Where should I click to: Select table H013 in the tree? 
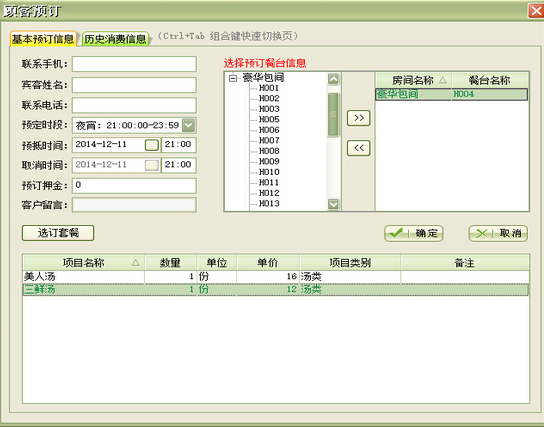point(269,203)
